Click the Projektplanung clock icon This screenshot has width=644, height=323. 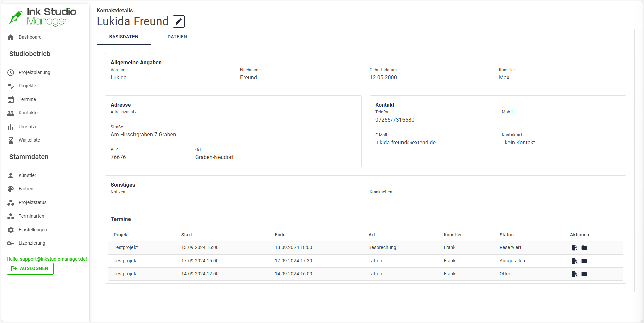(x=11, y=73)
